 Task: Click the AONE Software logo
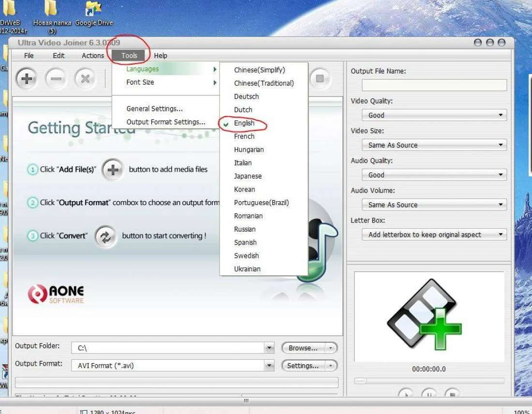click(56, 294)
